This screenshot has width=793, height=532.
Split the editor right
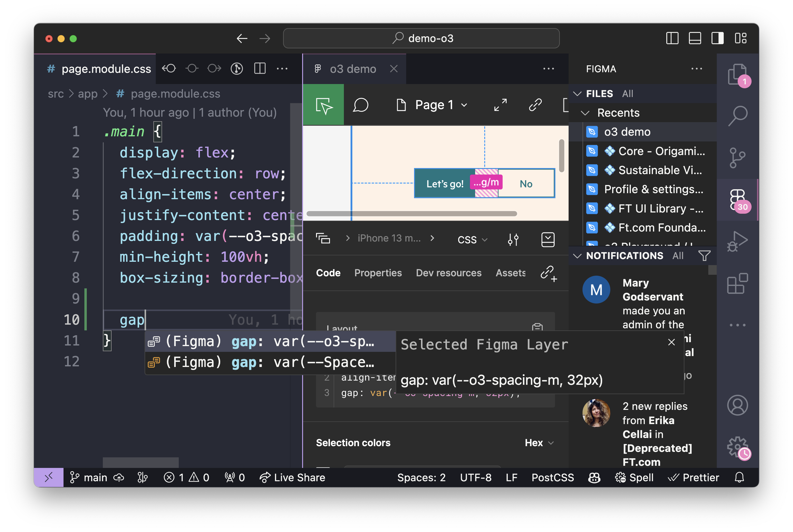coord(260,69)
